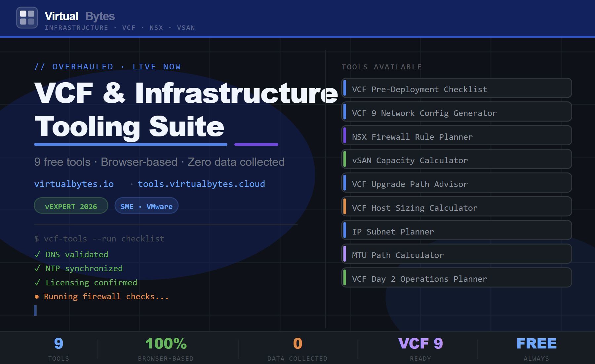Click the OVERHAULED · LIVE NOW label
The height and width of the screenshot is (364, 595).
point(108,67)
